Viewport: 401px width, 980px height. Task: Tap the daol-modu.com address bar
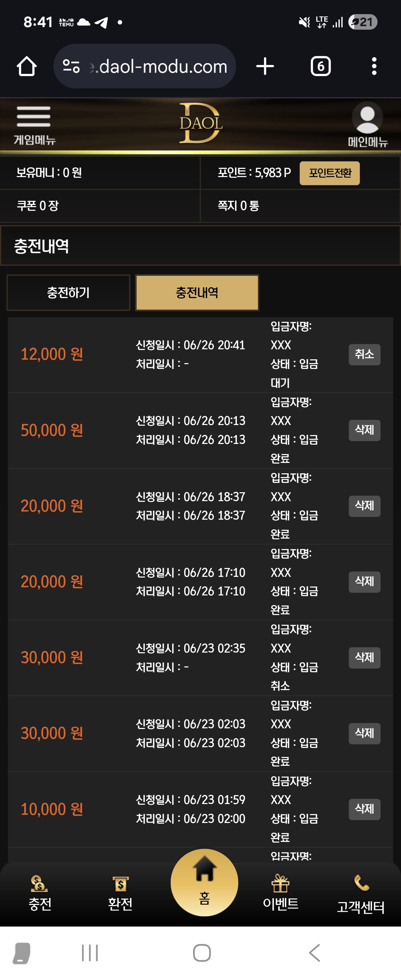(144, 66)
